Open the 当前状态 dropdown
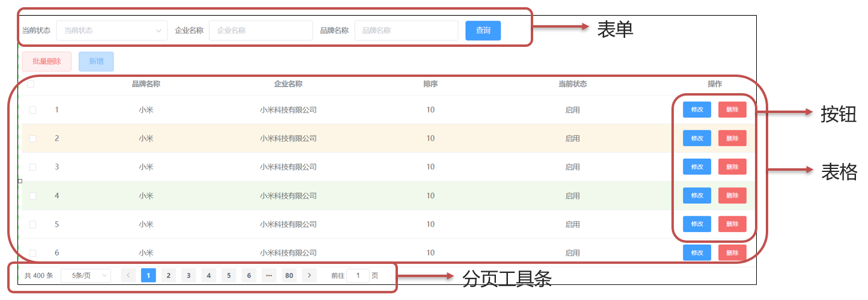The height and width of the screenshot is (300, 868). (112, 31)
